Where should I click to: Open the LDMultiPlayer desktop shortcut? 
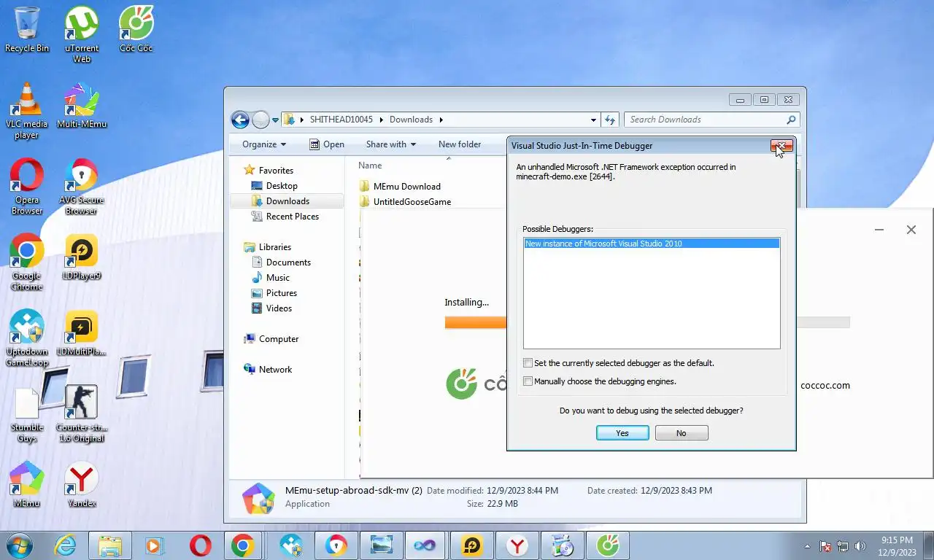(82, 333)
